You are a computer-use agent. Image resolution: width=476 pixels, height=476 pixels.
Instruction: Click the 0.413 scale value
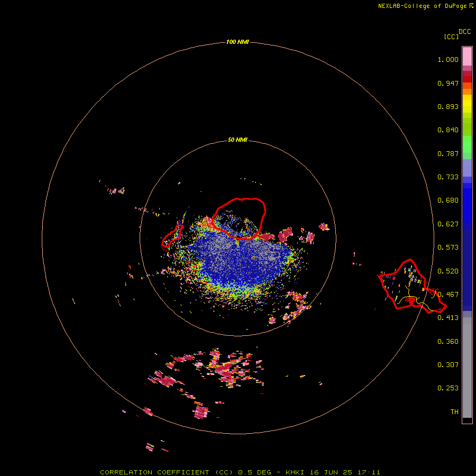click(448, 318)
